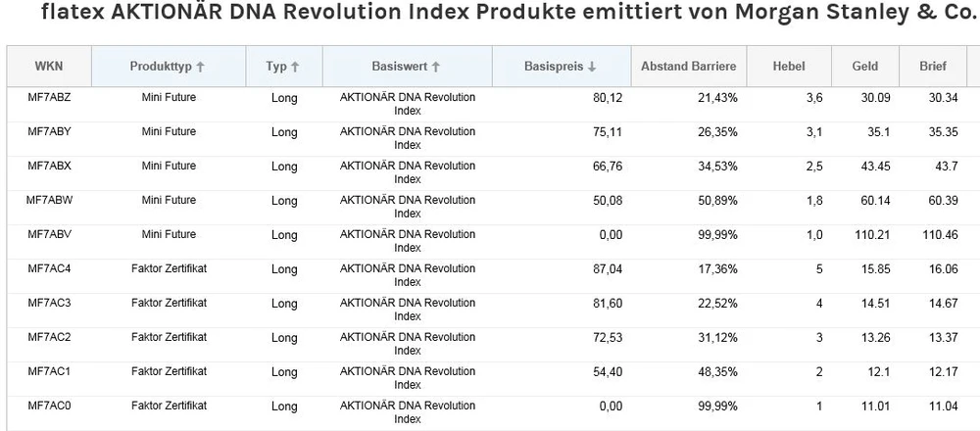Click the sort arrow beside Basiswert
Viewport: 980px width, 431px height.
(436, 67)
